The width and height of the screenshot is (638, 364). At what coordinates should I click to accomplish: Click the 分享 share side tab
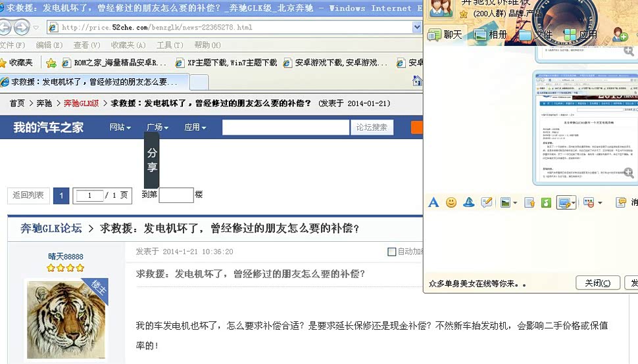pos(152,160)
